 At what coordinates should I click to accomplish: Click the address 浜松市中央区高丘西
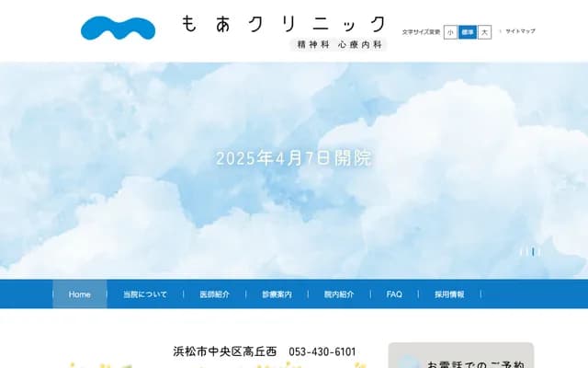pyautogui.click(x=225, y=351)
